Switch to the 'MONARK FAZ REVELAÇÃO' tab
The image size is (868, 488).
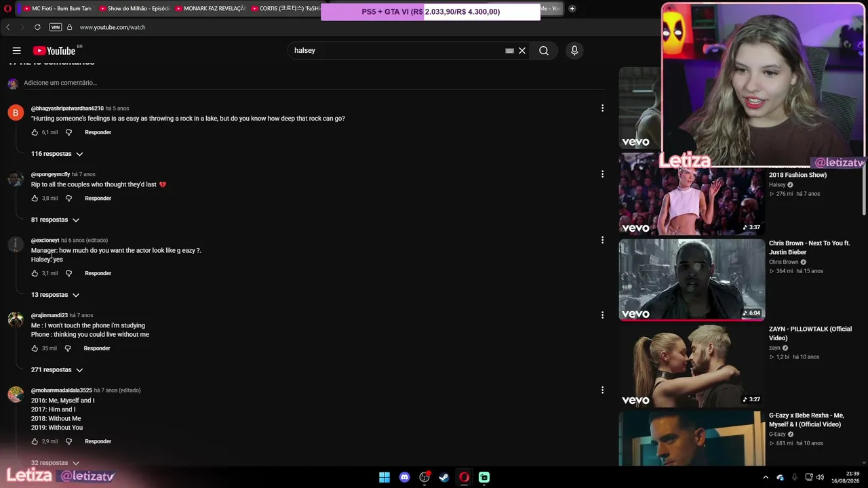(x=210, y=9)
